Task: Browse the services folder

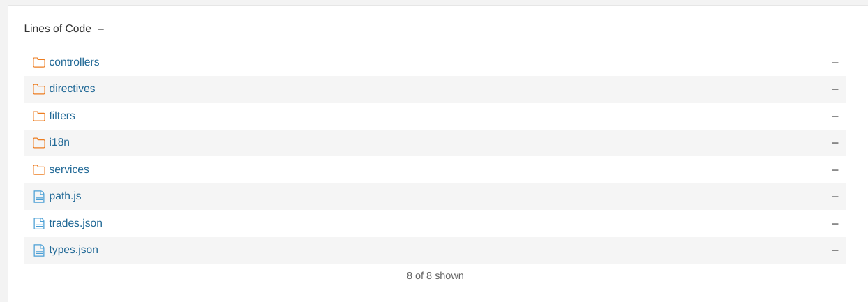Action: point(69,169)
